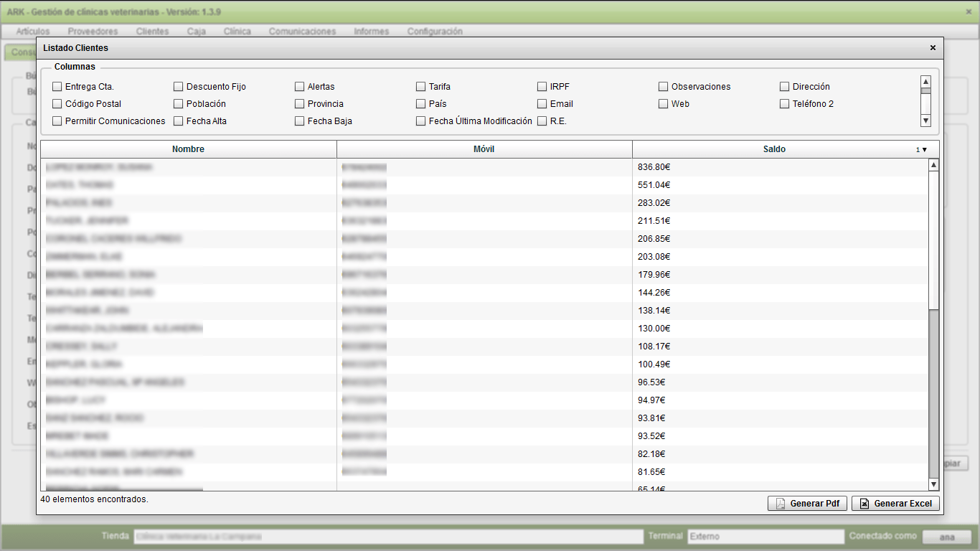Click the Saldo column header
The height and width of the screenshot is (551, 980).
[774, 149]
